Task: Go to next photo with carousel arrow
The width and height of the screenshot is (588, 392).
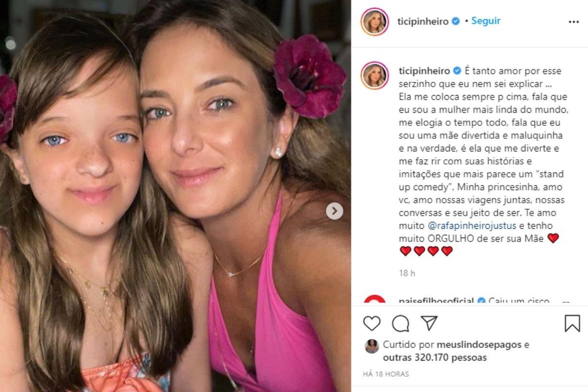Action: click(335, 211)
